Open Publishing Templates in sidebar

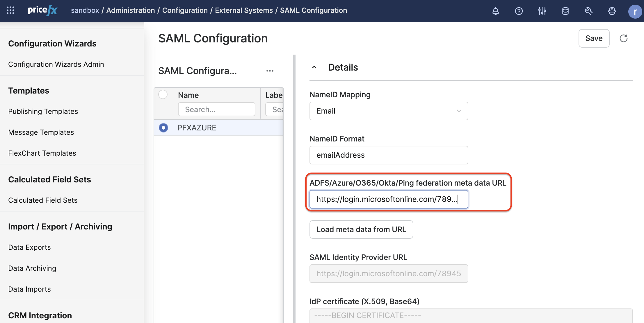(x=43, y=112)
